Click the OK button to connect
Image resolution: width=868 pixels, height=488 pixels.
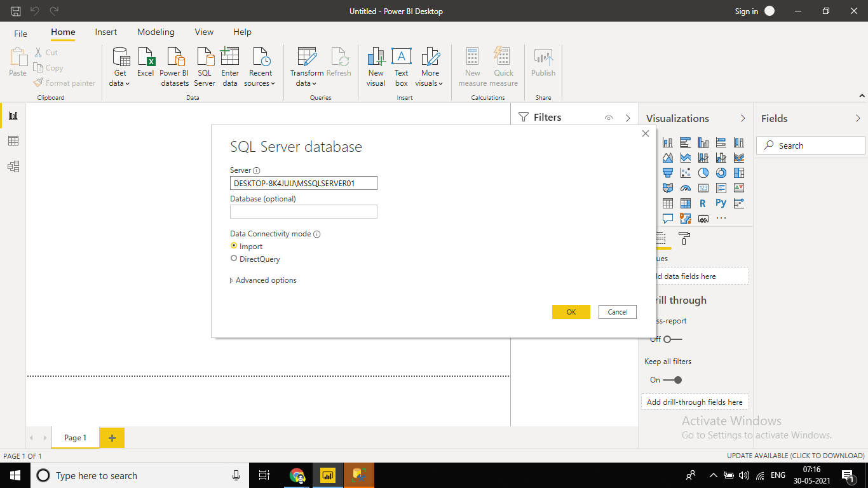click(571, 312)
